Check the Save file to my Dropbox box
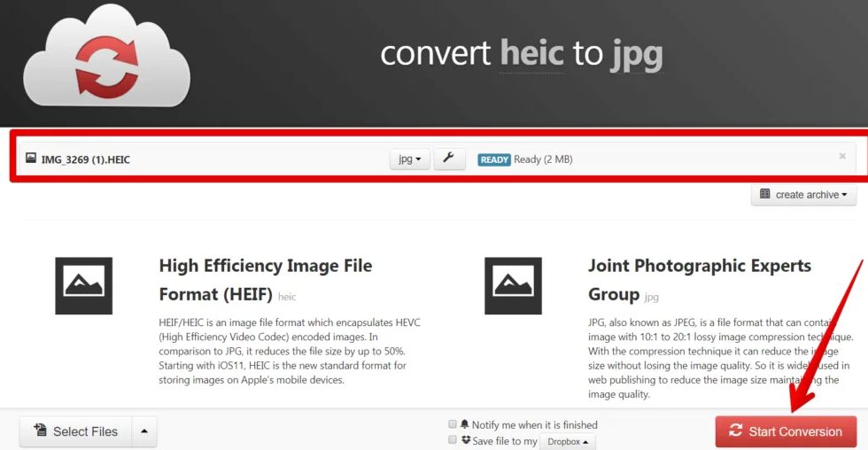 click(453, 440)
